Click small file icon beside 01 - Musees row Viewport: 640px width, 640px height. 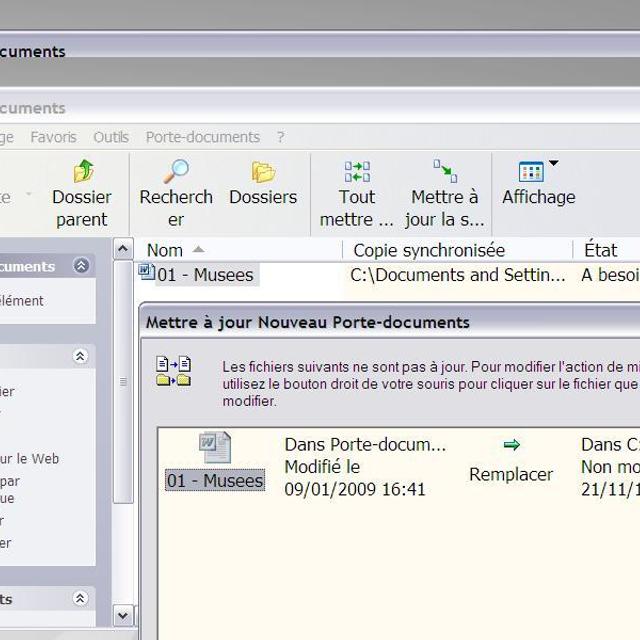(146, 272)
